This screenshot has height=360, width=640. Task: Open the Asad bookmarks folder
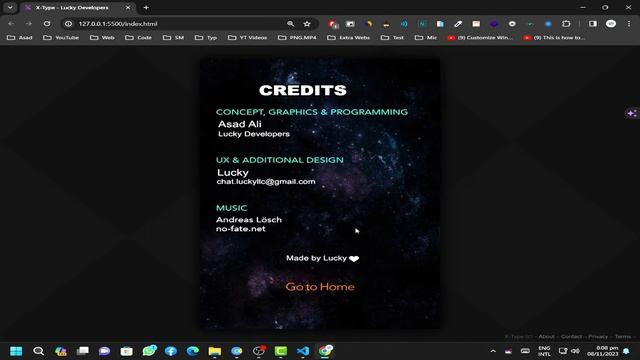[20, 38]
